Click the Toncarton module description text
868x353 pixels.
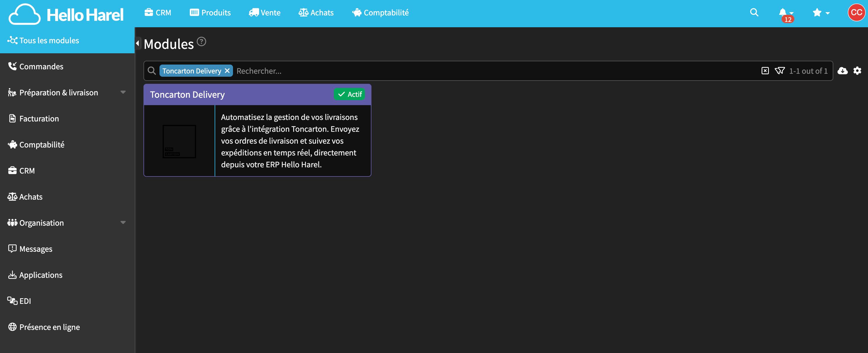290,141
